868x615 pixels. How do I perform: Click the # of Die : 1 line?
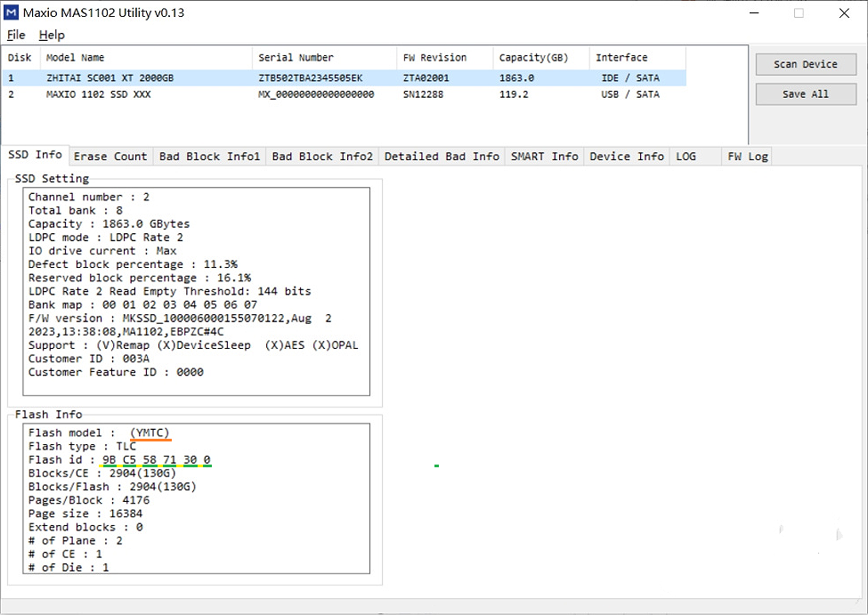[x=69, y=568]
